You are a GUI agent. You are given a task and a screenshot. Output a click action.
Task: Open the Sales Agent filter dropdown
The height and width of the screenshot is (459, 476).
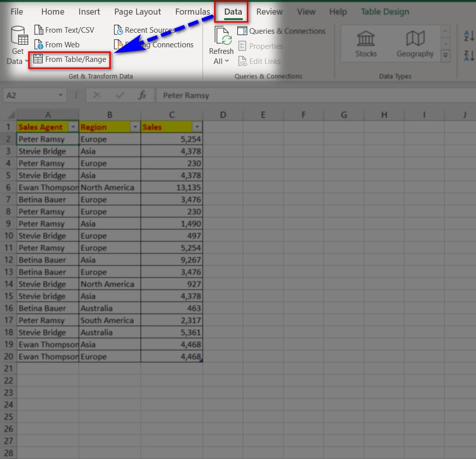[x=73, y=127]
